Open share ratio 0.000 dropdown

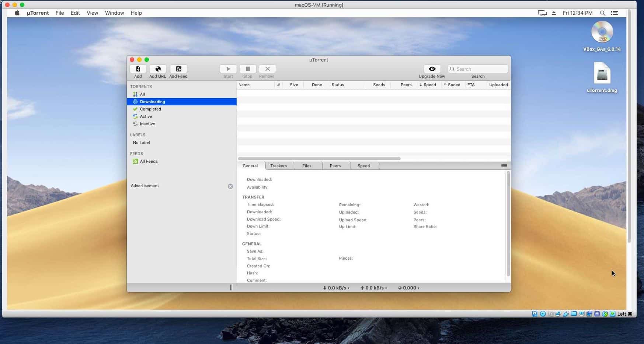click(409, 288)
